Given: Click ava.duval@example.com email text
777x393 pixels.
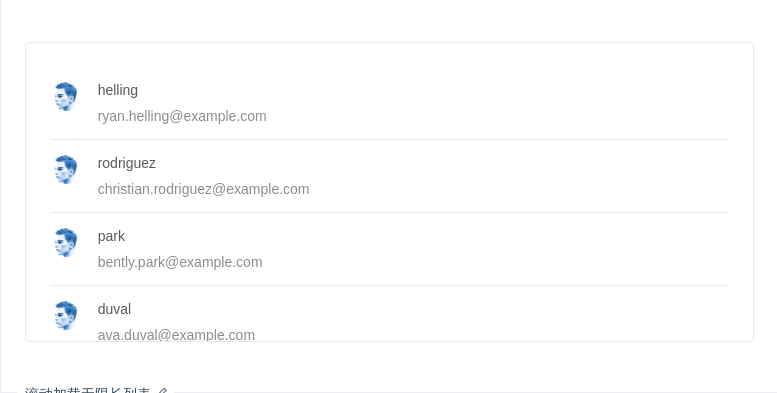Looking at the screenshot, I should 176,335.
